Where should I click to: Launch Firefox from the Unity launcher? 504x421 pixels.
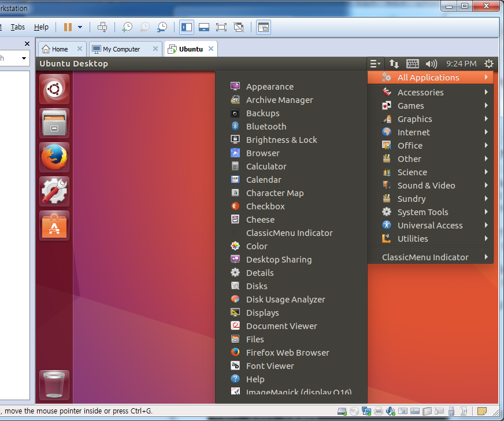[54, 157]
